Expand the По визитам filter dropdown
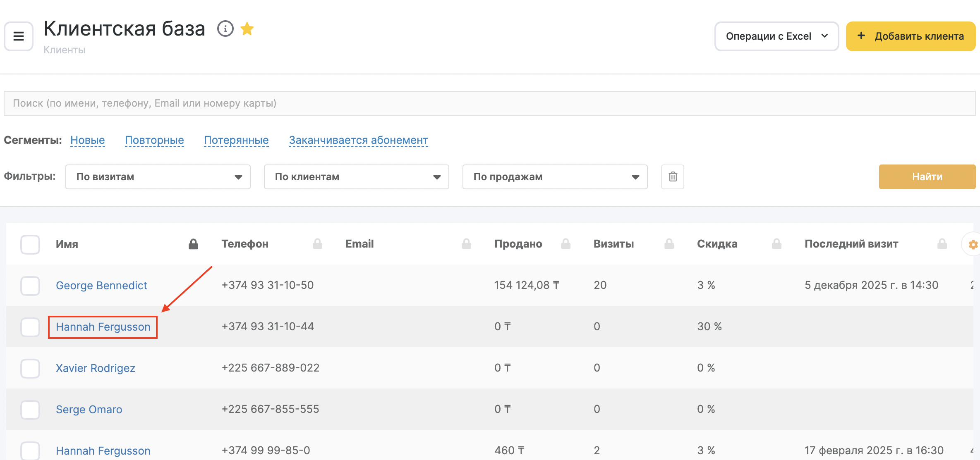 (158, 177)
